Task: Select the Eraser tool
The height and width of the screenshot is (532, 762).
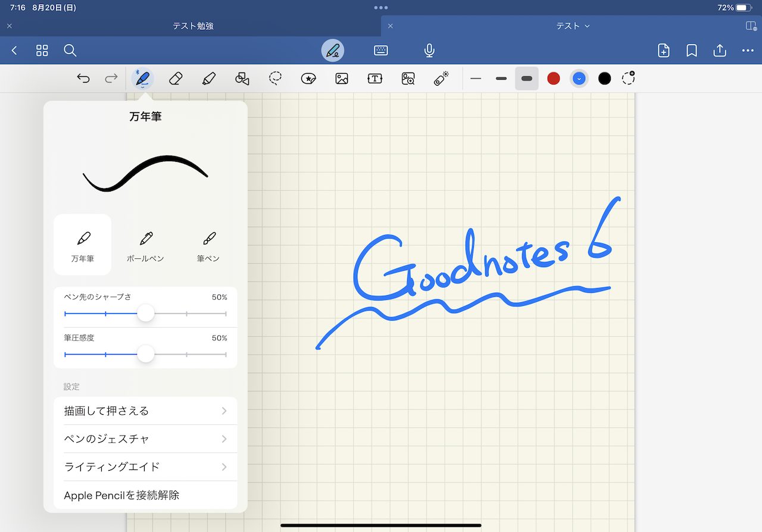Action: coord(176,79)
